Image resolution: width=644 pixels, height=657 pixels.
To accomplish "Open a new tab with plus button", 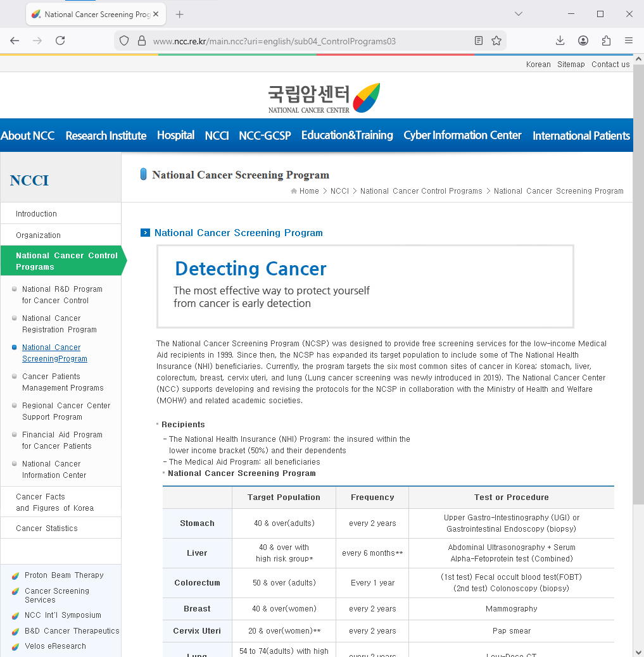I will [x=180, y=14].
